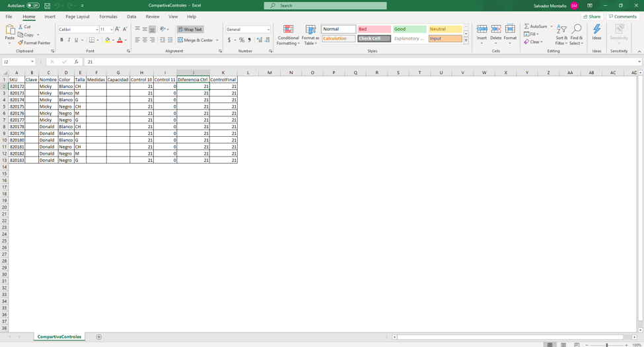Apply the Check Cell style
Viewport: 644px width, 347px height.
374,38
